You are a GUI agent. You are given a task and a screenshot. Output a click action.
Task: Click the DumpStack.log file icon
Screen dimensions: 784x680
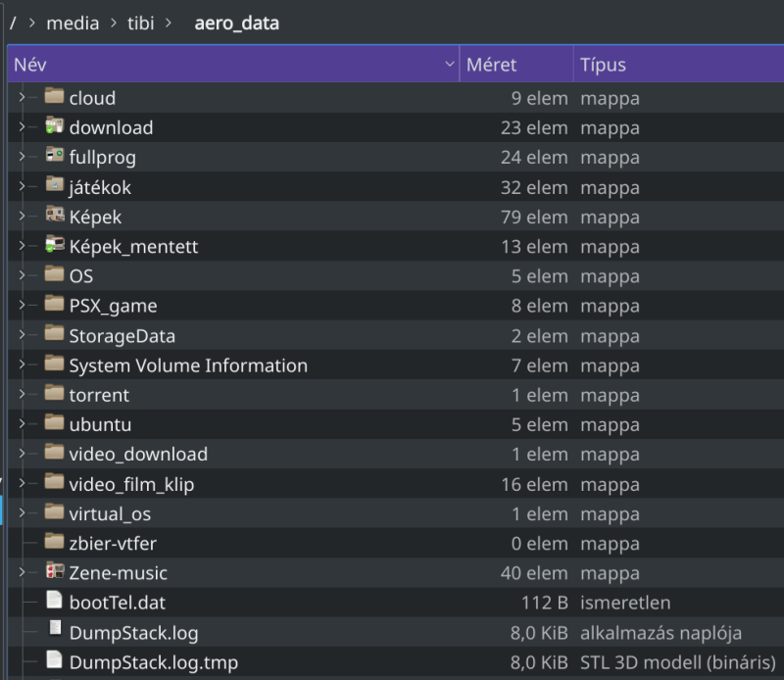click(55, 629)
